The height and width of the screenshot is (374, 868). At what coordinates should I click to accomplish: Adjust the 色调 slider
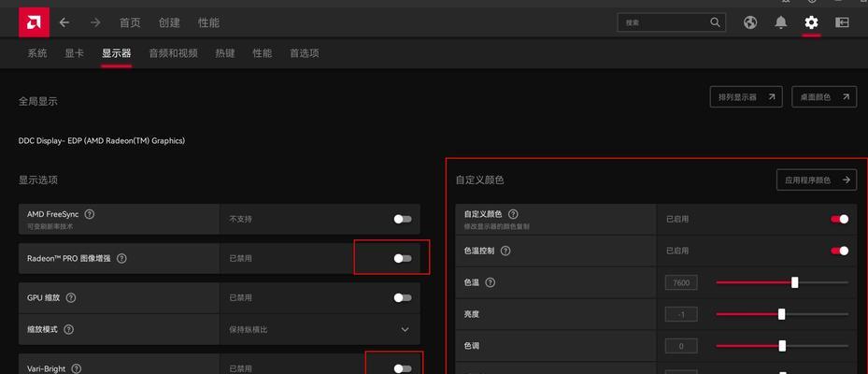782,346
